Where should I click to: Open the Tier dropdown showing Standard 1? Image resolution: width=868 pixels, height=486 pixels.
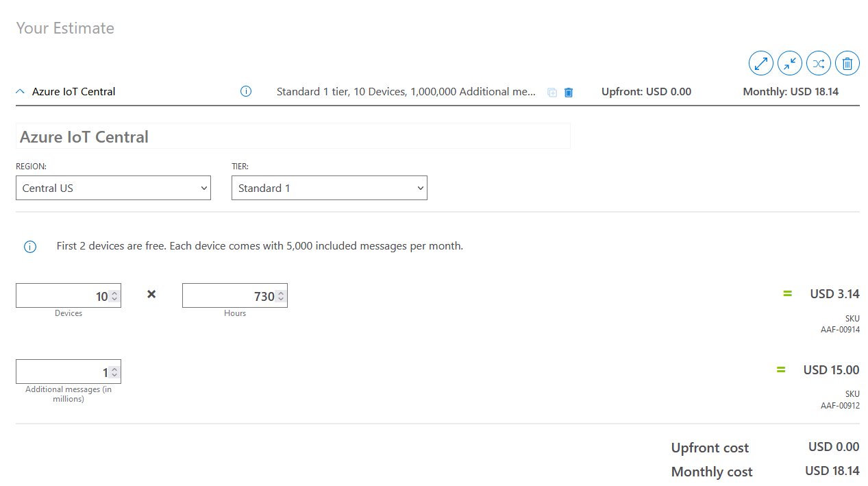click(x=330, y=188)
